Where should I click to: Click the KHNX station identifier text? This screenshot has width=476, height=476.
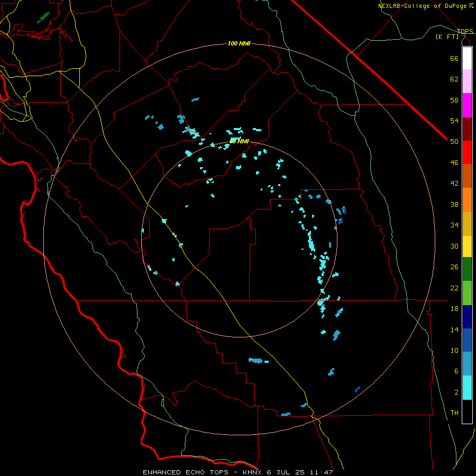pos(253,472)
